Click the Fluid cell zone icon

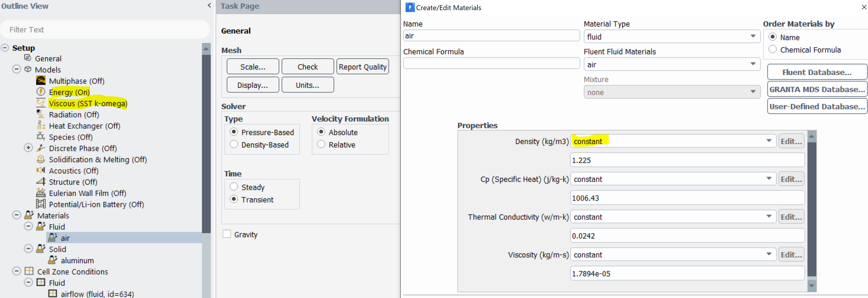coord(41,282)
